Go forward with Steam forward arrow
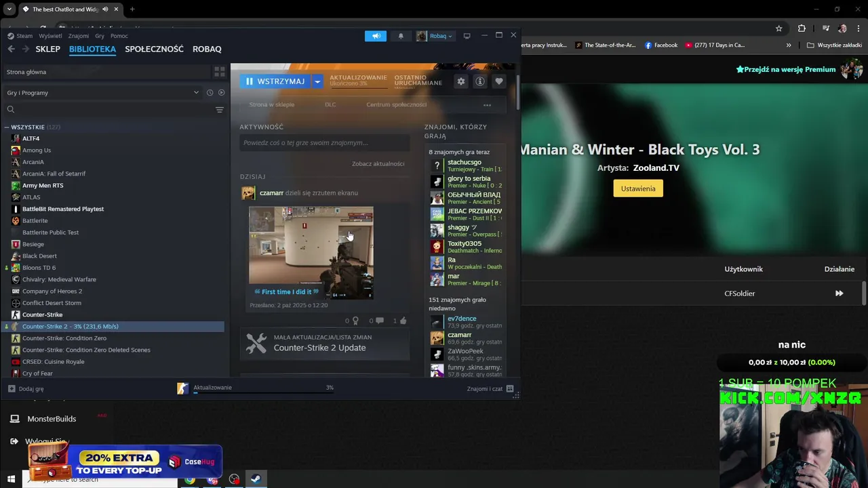 [25, 49]
